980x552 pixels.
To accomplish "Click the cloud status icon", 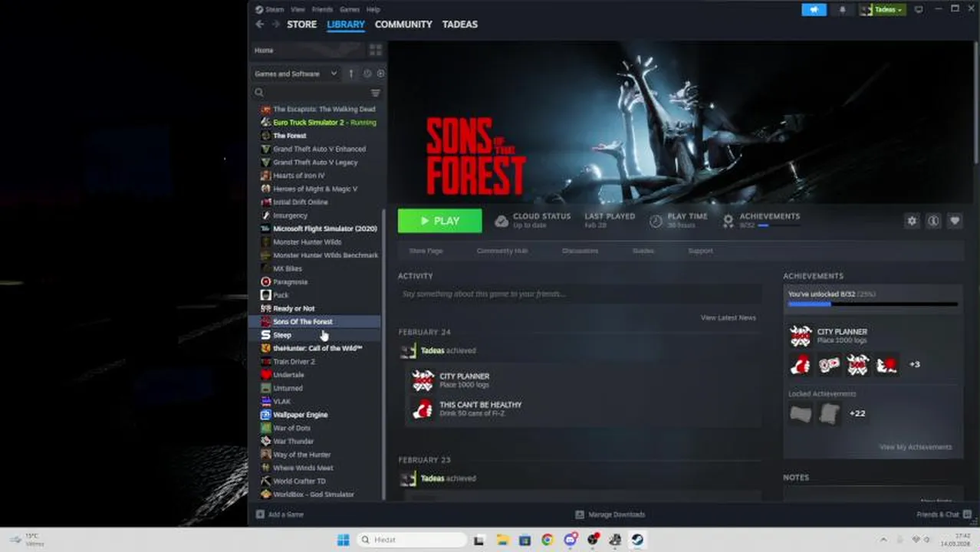I will (502, 221).
